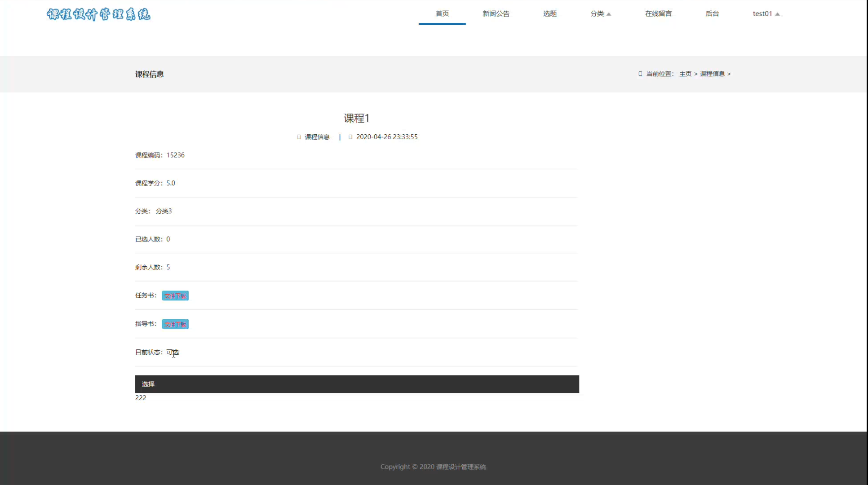Open the 新闻公告 menu item

(496, 13)
